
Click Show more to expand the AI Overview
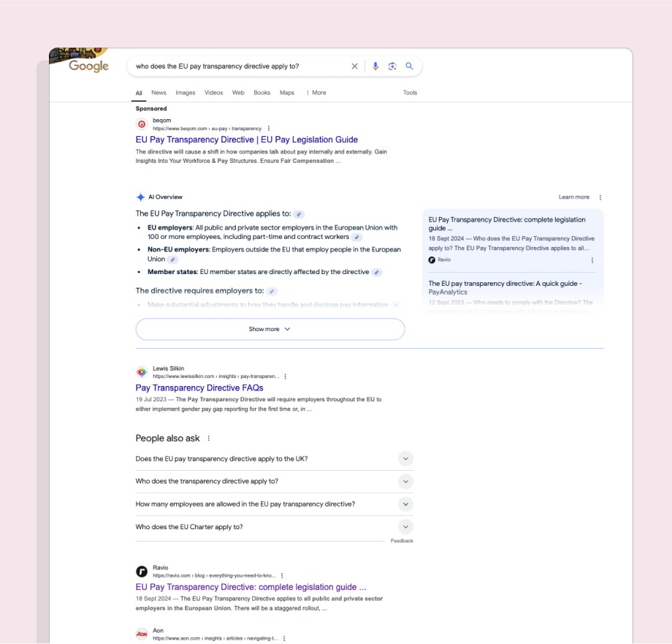click(x=270, y=329)
